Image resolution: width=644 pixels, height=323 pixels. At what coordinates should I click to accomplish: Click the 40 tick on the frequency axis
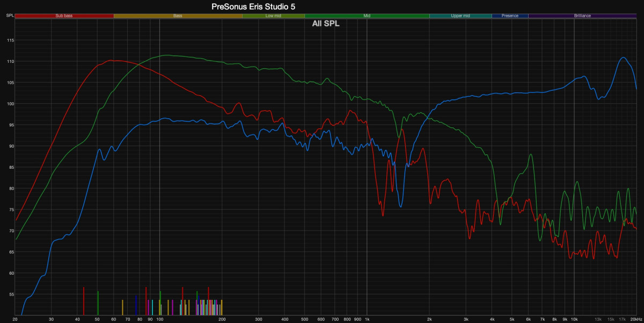coord(77,319)
